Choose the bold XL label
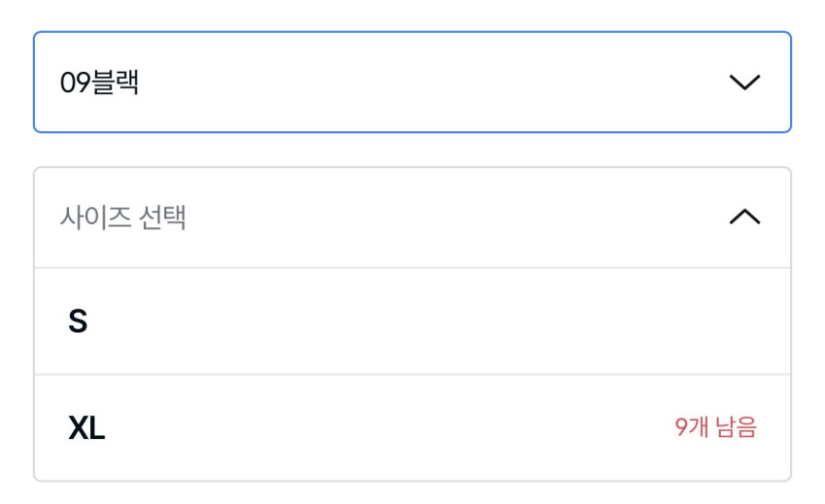Viewport: 825px width, 504px height. pyautogui.click(x=86, y=427)
